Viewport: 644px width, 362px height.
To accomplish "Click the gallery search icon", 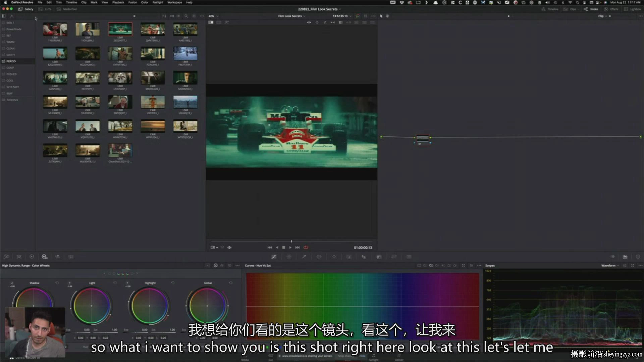I will (186, 16).
